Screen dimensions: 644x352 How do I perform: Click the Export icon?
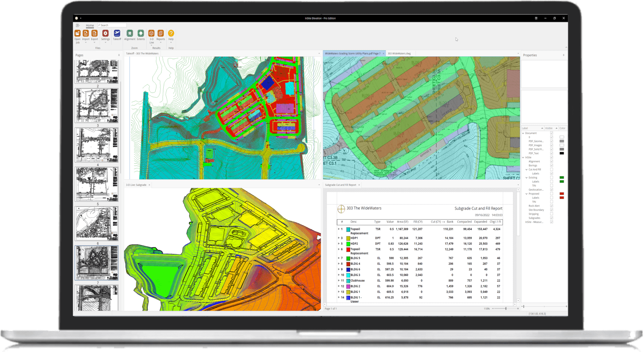point(95,34)
